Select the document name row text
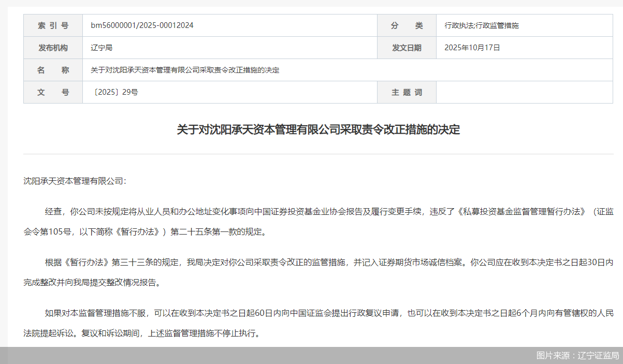The width and height of the screenshot is (623, 364). [x=184, y=69]
